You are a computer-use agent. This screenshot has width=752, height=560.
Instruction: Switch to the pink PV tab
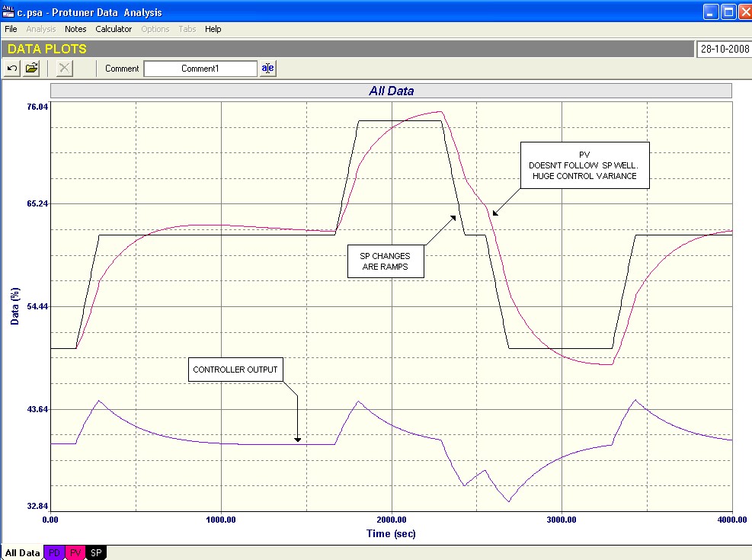tap(75, 552)
